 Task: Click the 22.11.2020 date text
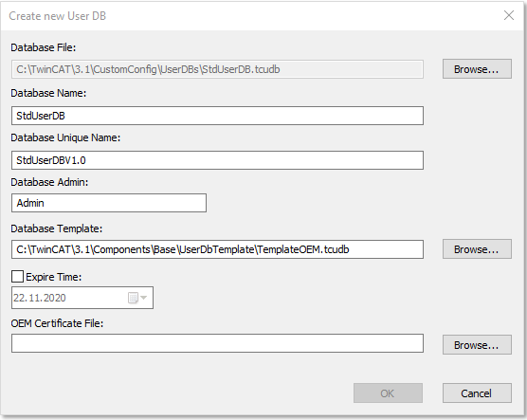pos(40,298)
